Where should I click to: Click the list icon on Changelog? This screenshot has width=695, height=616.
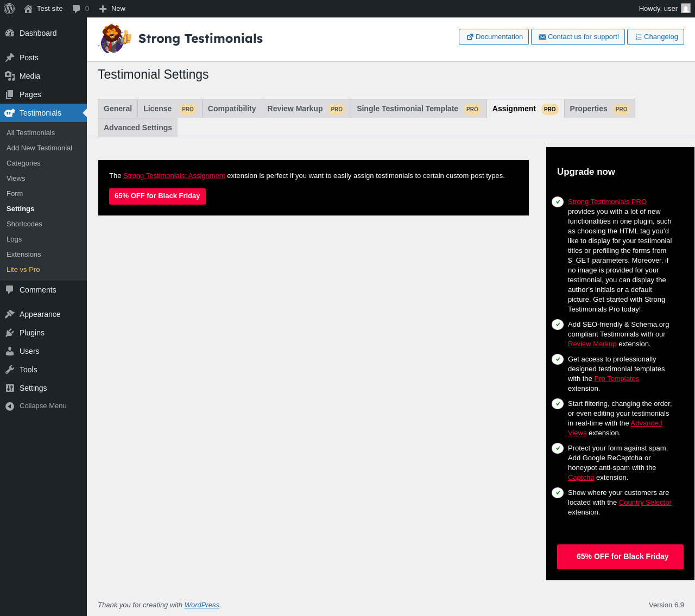pyautogui.click(x=639, y=37)
